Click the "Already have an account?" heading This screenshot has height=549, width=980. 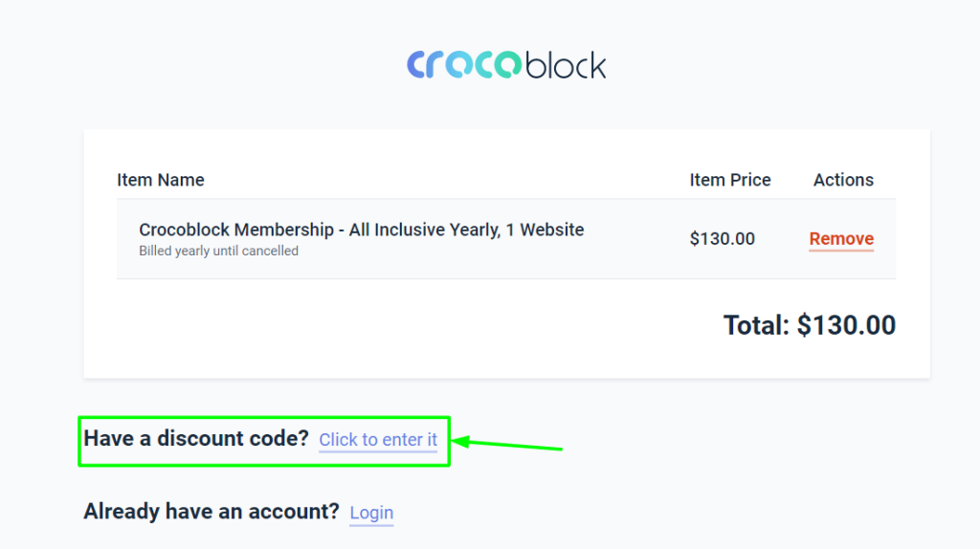click(x=212, y=512)
